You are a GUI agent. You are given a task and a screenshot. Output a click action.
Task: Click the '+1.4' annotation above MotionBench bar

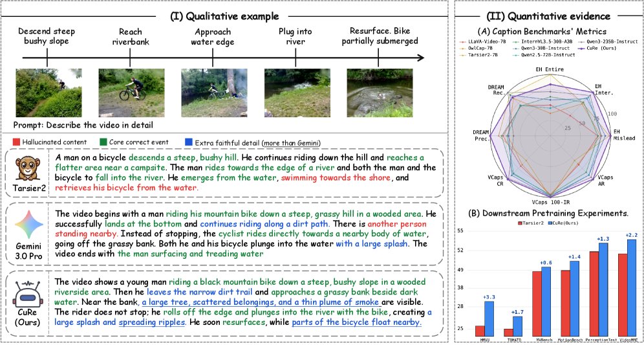click(575, 256)
